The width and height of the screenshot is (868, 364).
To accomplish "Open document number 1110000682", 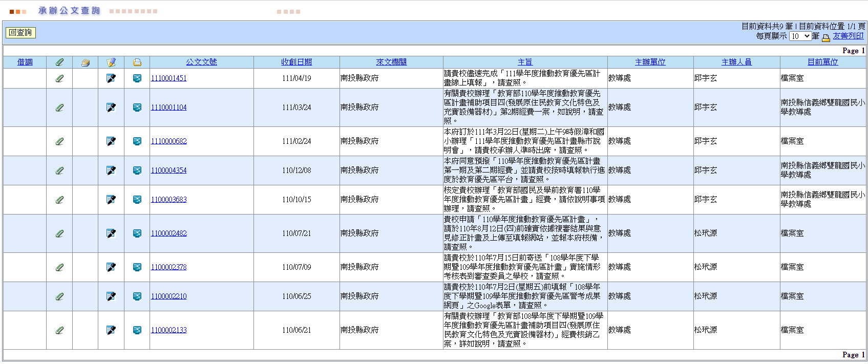I will click(x=168, y=141).
